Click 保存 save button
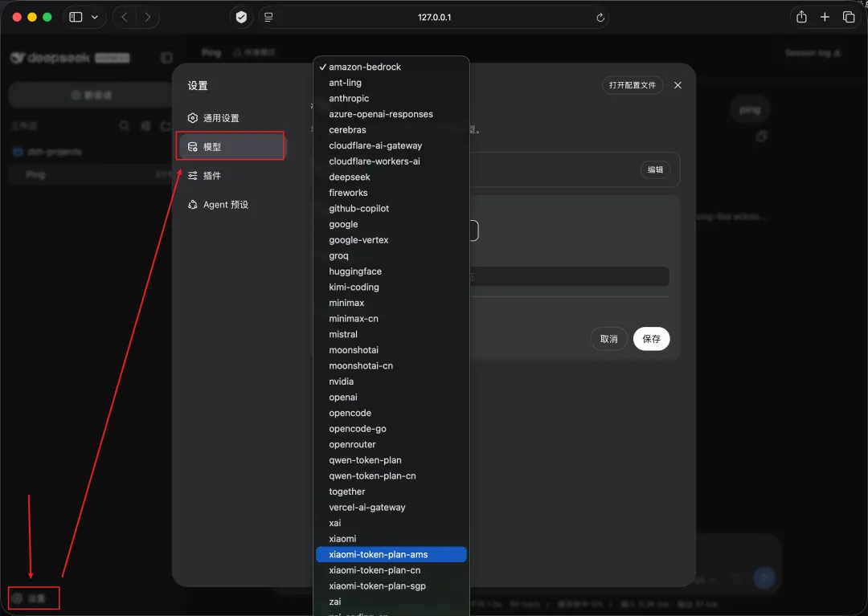868x616 pixels. 652,339
